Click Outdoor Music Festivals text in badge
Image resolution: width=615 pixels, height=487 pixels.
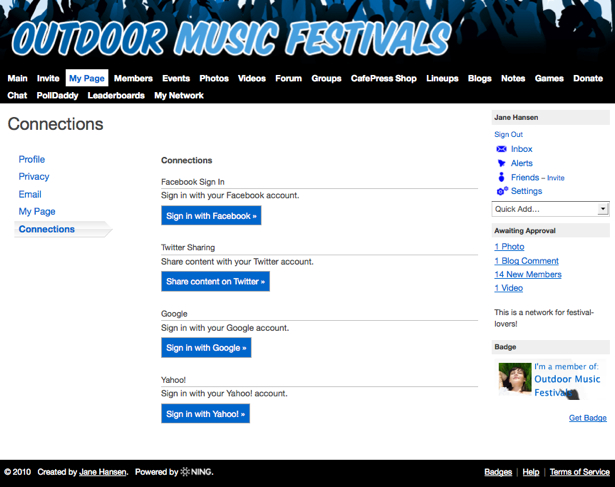click(x=567, y=385)
